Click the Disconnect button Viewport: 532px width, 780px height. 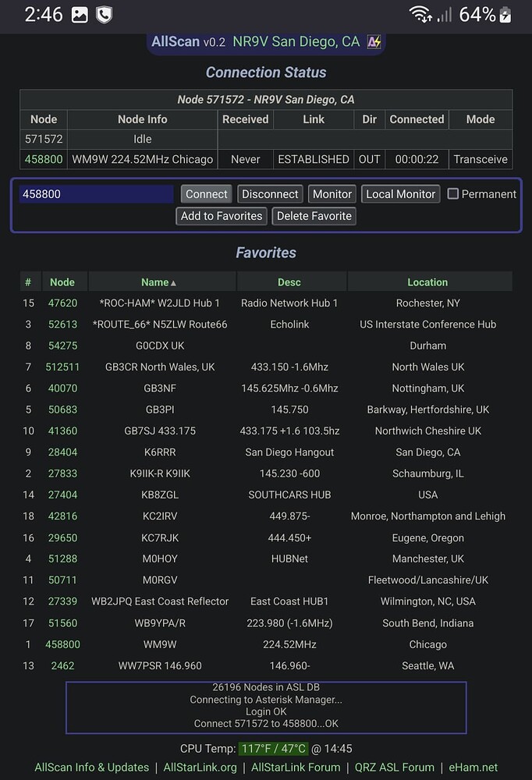tap(270, 194)
